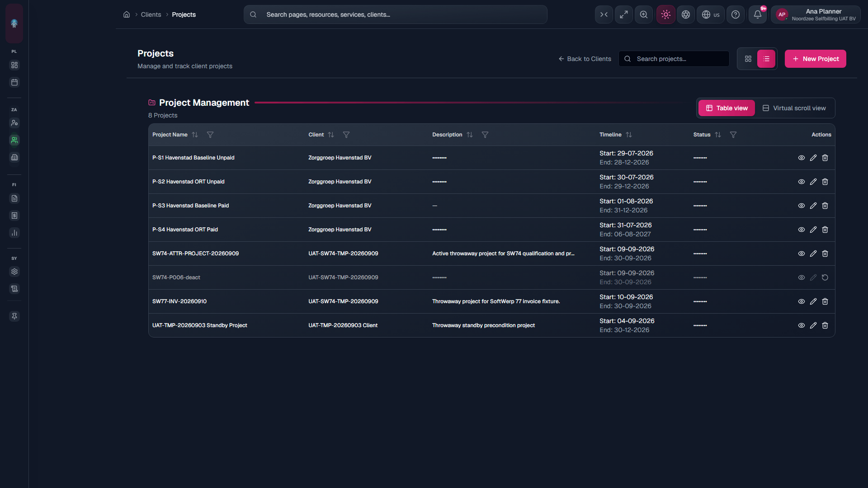Select the Table view tab
This screenshot has width=868, height=488.
pos(726,108)
